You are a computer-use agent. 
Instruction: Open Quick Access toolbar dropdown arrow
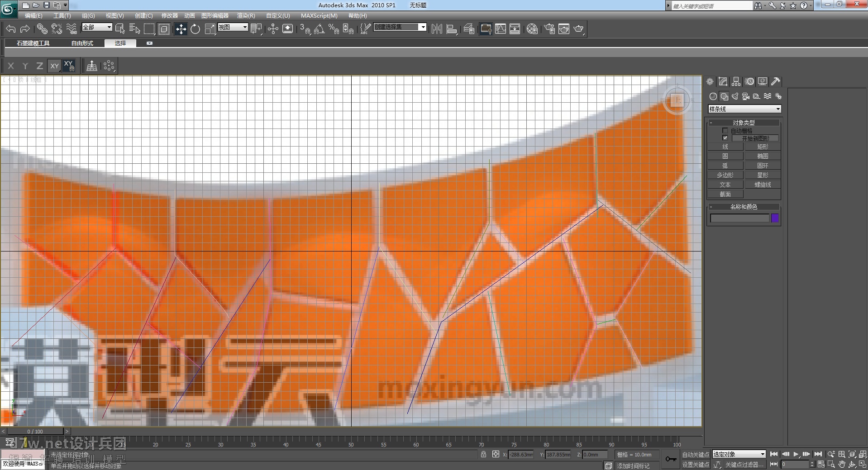66,5
